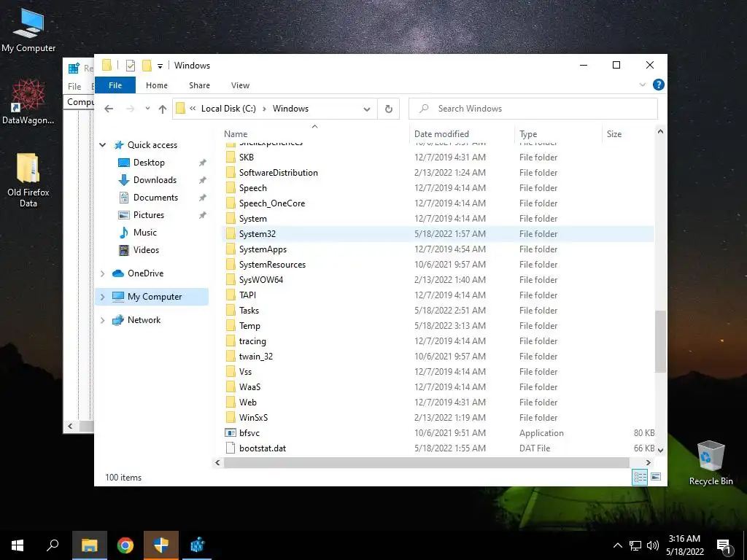
Task: Click the vertical scrollbar thumb
Action: coord(660,341)
